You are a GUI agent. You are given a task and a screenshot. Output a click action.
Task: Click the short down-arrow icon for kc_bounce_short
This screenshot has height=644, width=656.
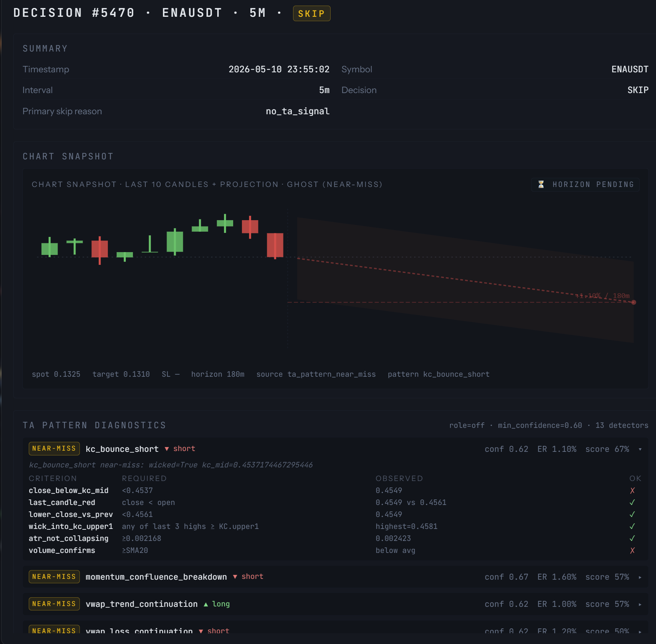[167, 449]
